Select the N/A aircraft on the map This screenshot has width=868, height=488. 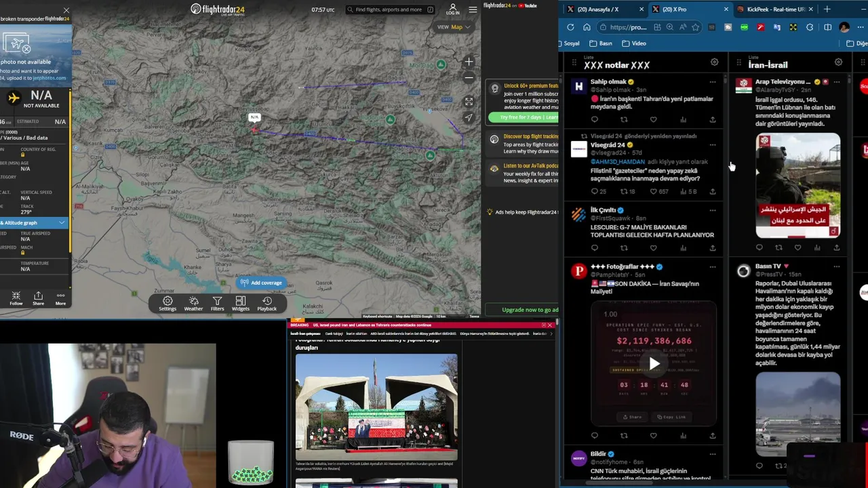click(x=254, y=129)
